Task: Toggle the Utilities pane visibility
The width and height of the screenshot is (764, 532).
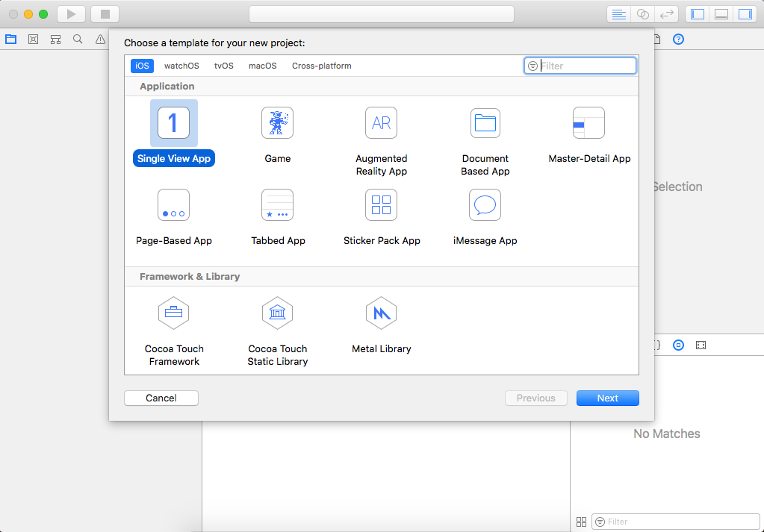Action: click(745, 14)
